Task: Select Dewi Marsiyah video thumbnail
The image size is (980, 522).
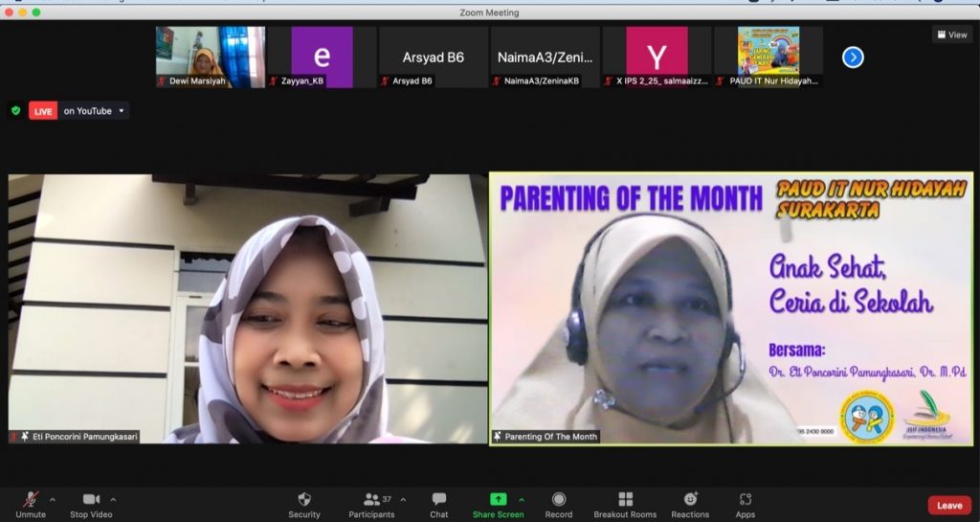Action: click(x=211, y=57)
